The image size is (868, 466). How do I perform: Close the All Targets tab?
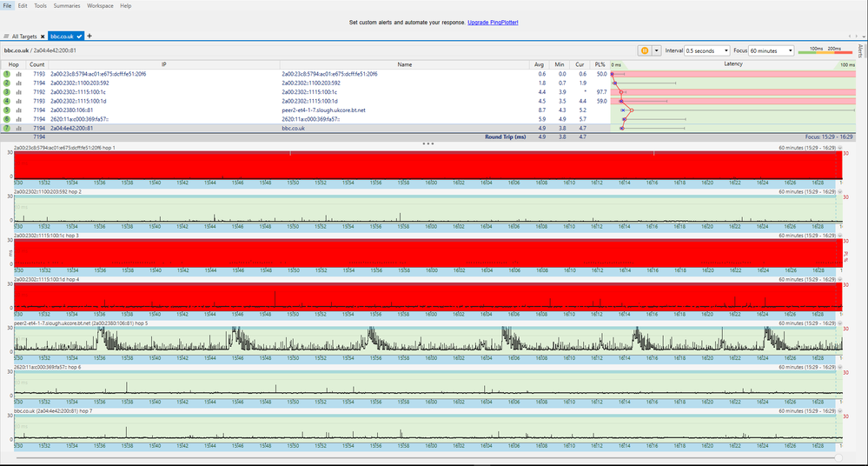click(x=42, y=37)
